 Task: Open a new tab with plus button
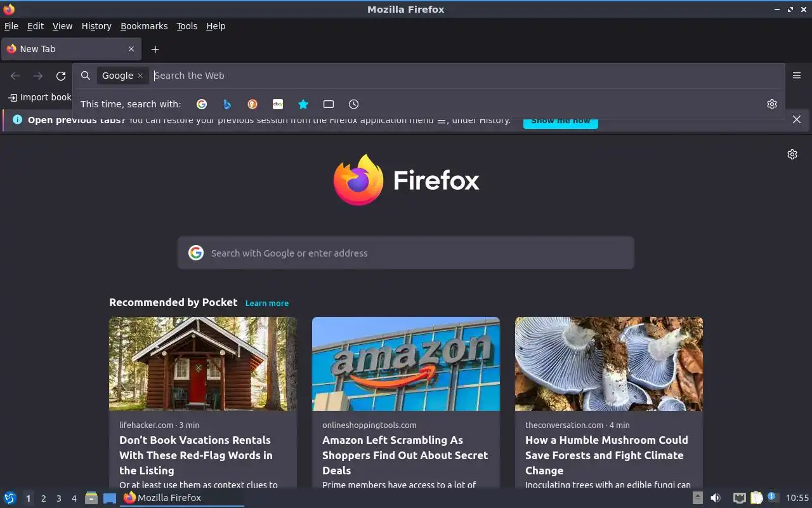point(155,49)
